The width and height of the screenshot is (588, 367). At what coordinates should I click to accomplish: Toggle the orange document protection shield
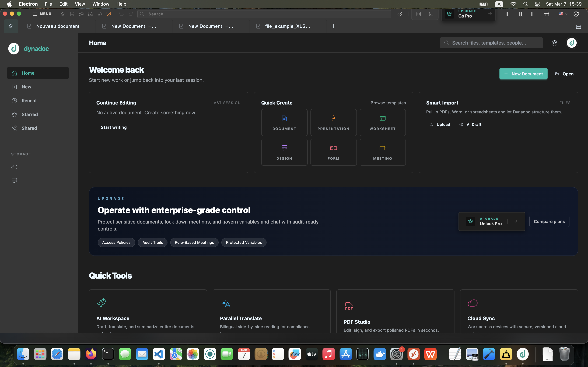point(109,14)
